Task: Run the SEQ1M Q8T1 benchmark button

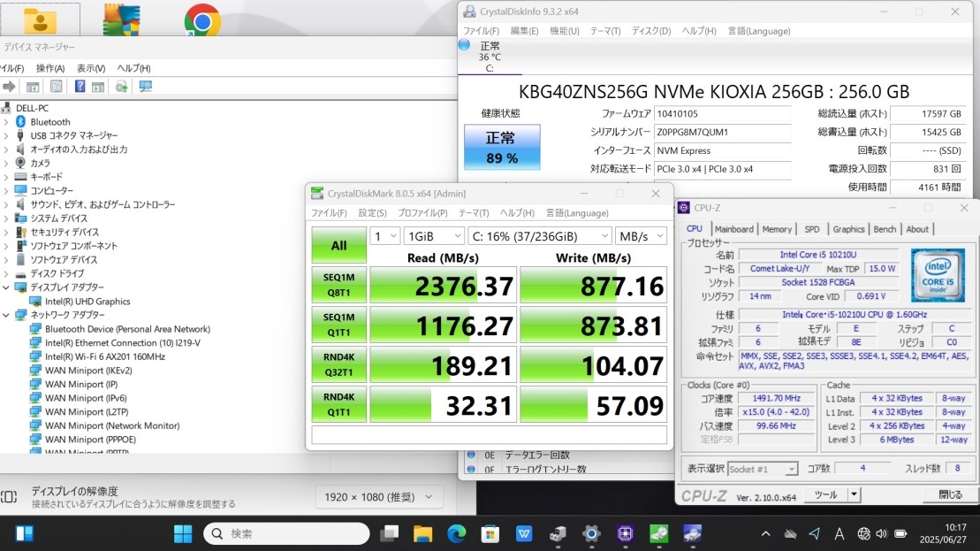Action: (x=338, y=285)
